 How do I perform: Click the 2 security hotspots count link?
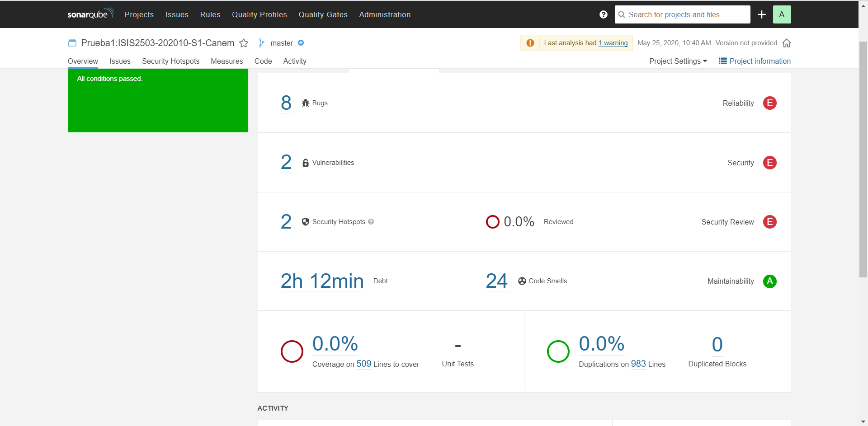(x=286, y=222)
